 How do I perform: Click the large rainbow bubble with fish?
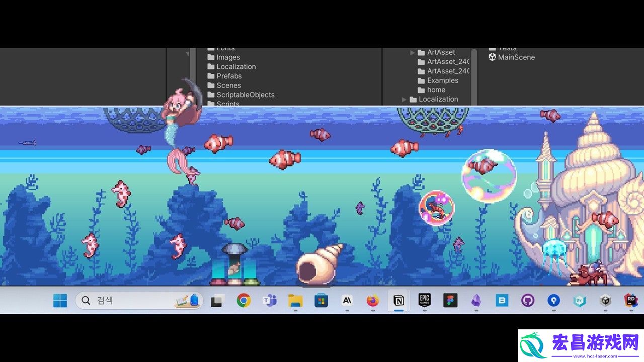point(489,175)
